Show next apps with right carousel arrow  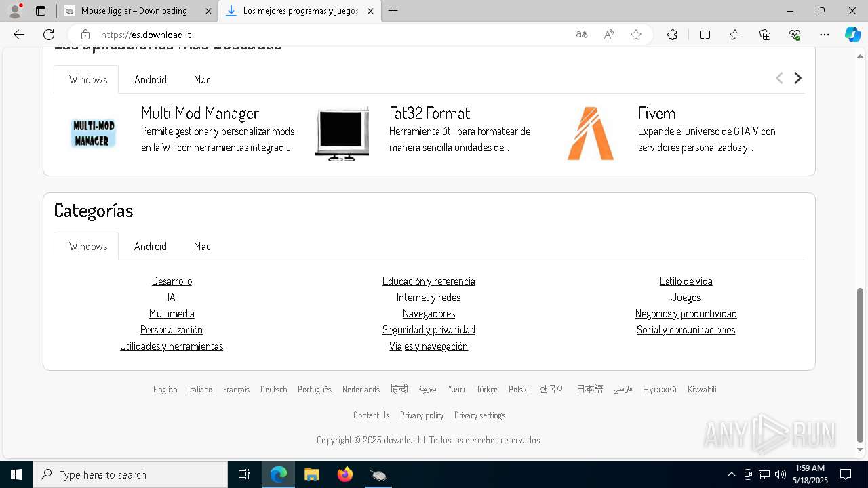[797, 78]
